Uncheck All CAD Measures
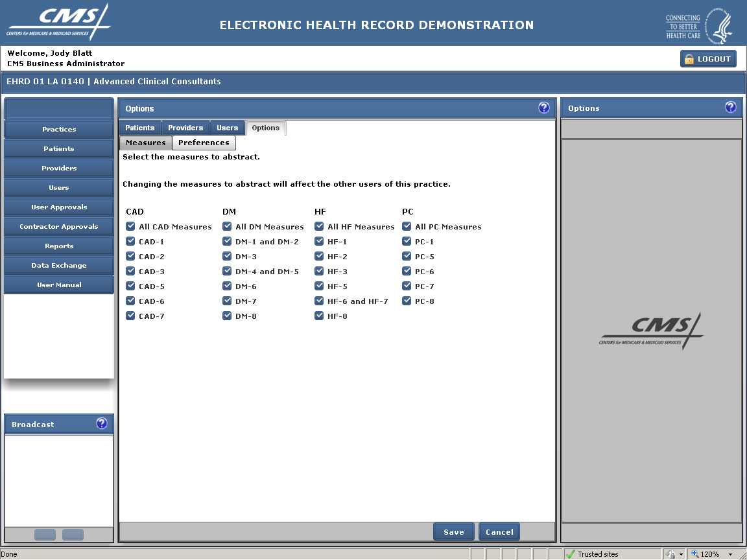This screenshot has width=747, height=560. click(x=130, y=226)
